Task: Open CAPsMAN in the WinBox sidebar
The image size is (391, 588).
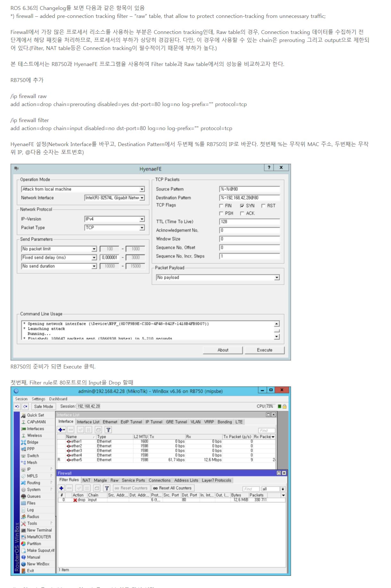Action: tap(36, 422)
